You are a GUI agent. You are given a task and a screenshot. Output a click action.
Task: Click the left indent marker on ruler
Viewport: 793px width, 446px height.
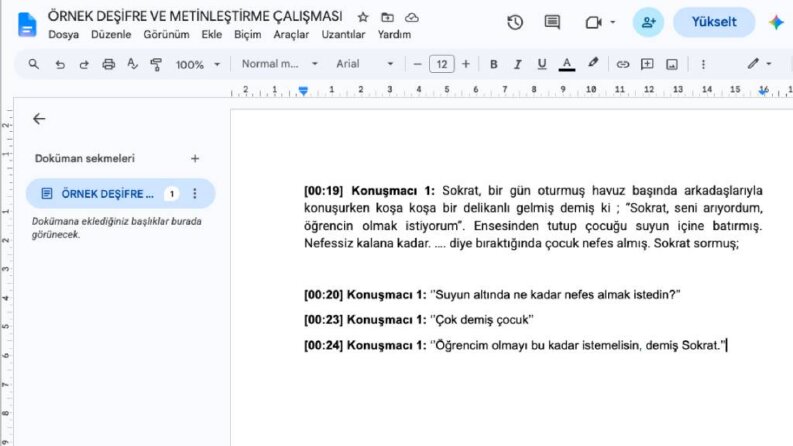pos(303,91)
